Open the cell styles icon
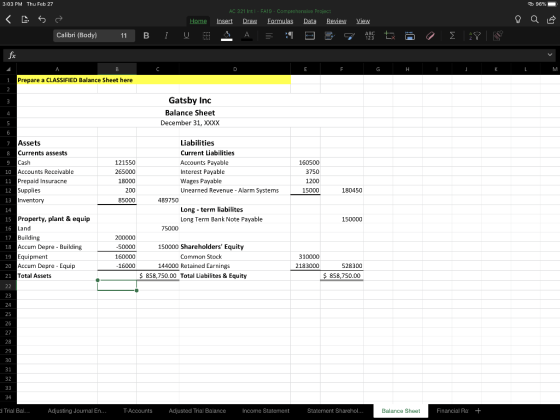 pos(329,36)
